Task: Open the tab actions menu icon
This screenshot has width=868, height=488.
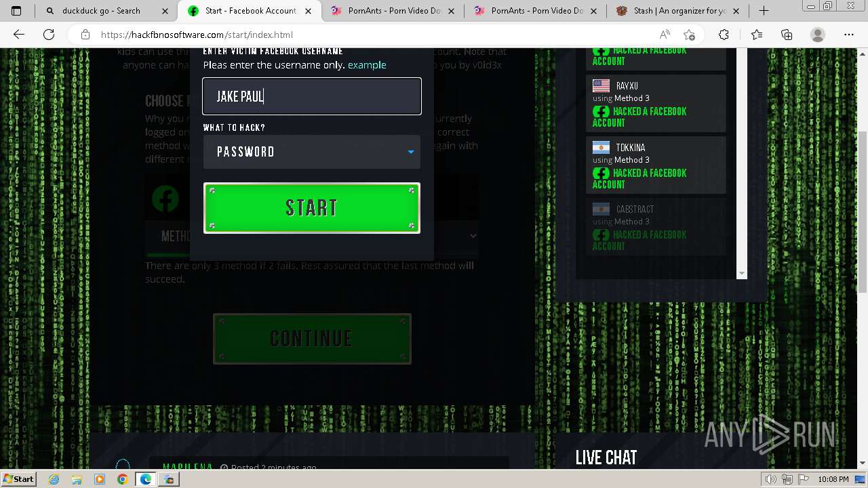Action: 16,11
